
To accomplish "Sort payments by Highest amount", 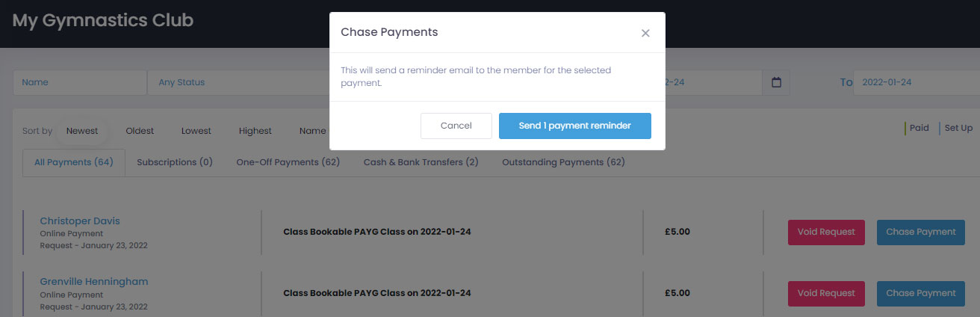I will tap(255, 131).
